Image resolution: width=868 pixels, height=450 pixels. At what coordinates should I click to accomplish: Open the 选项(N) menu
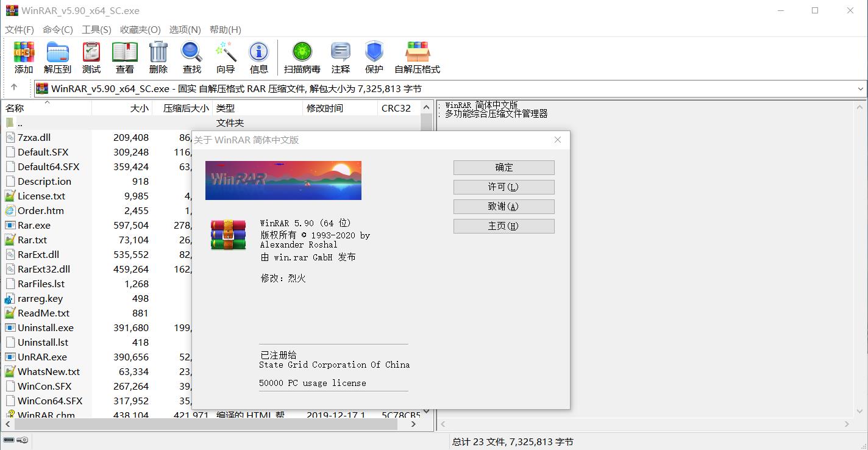tap(185, 29)
